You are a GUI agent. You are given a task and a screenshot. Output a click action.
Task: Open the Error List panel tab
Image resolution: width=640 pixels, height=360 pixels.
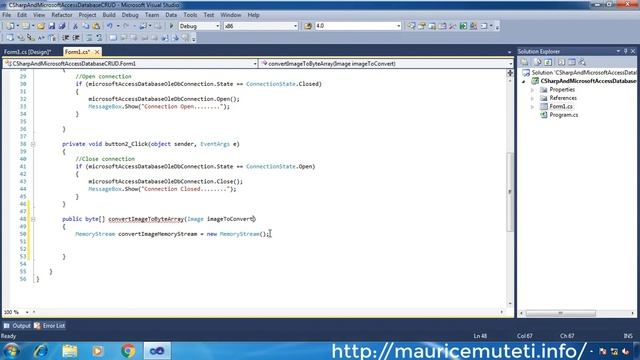click(x=49, y=326)
